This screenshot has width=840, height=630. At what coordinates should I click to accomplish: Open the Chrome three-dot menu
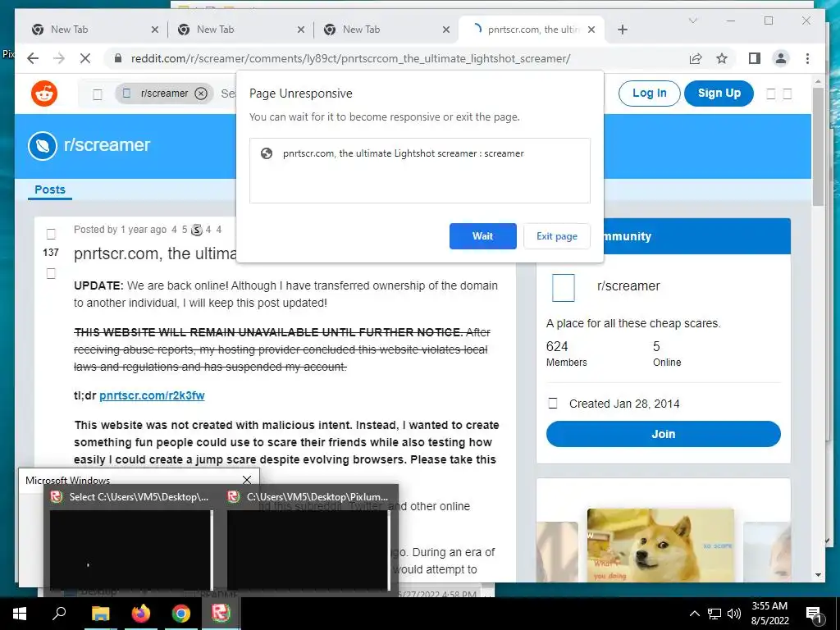[807, 58]
